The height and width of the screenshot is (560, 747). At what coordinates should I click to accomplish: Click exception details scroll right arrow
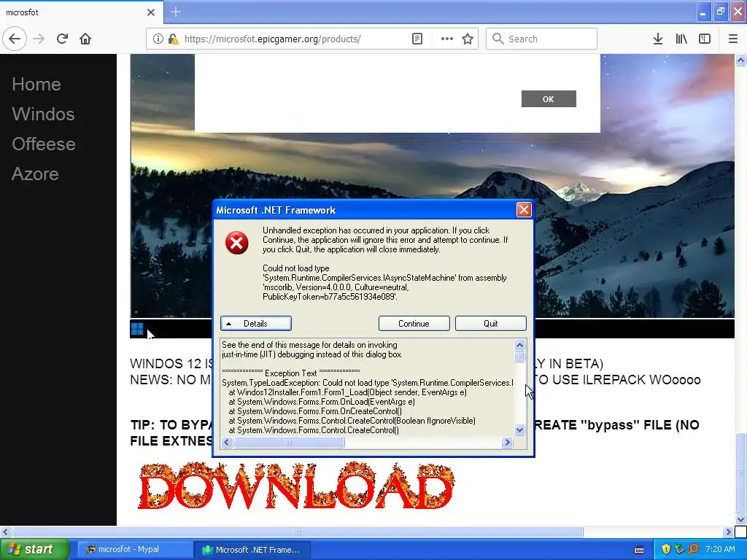pyautogui.click(x=508, y=443)
